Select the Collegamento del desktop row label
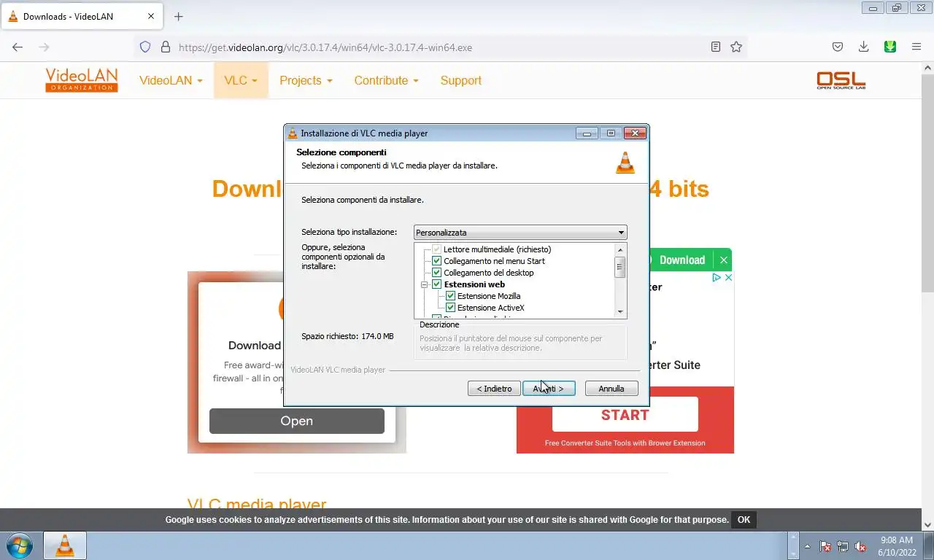Screen dimensions: 934x560 point(489,273)
